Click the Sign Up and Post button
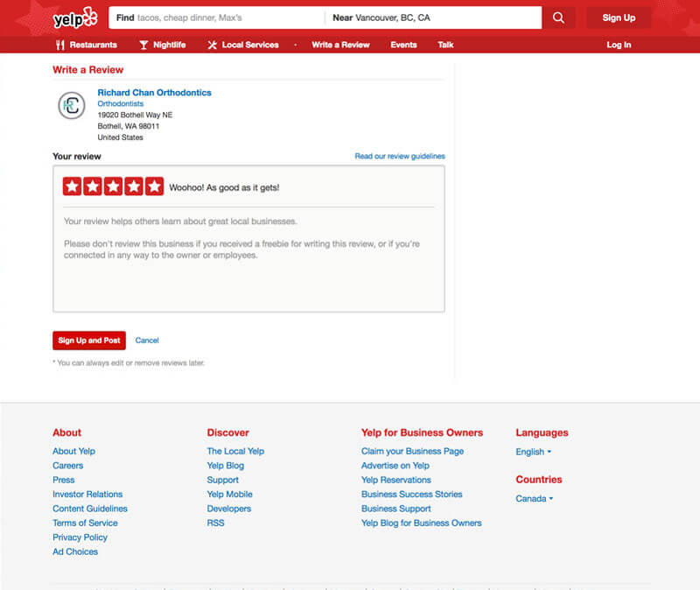700x590 pixels. (89, 341)
